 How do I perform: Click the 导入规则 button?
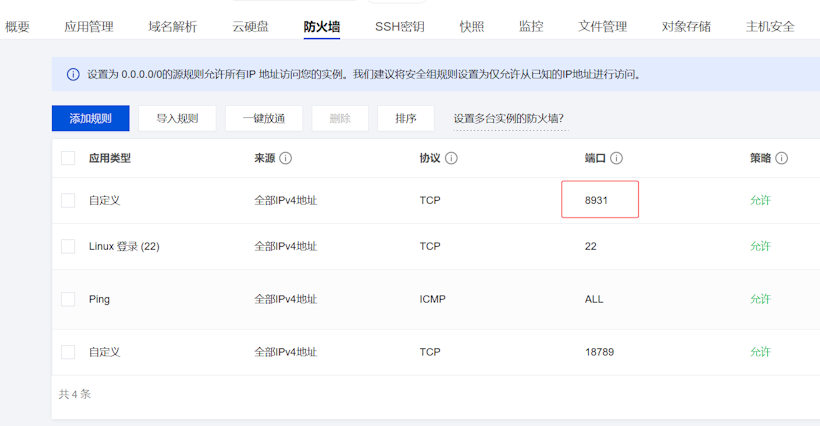coord(177,118)
